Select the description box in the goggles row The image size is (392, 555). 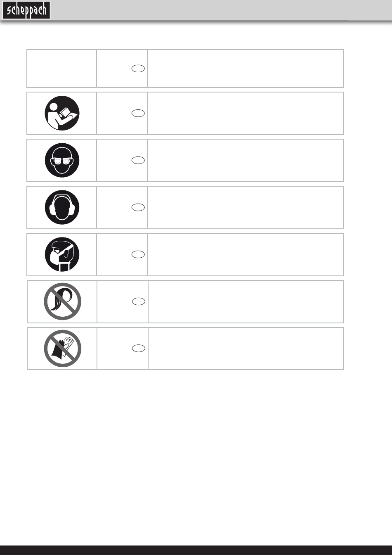pos(245,160)
